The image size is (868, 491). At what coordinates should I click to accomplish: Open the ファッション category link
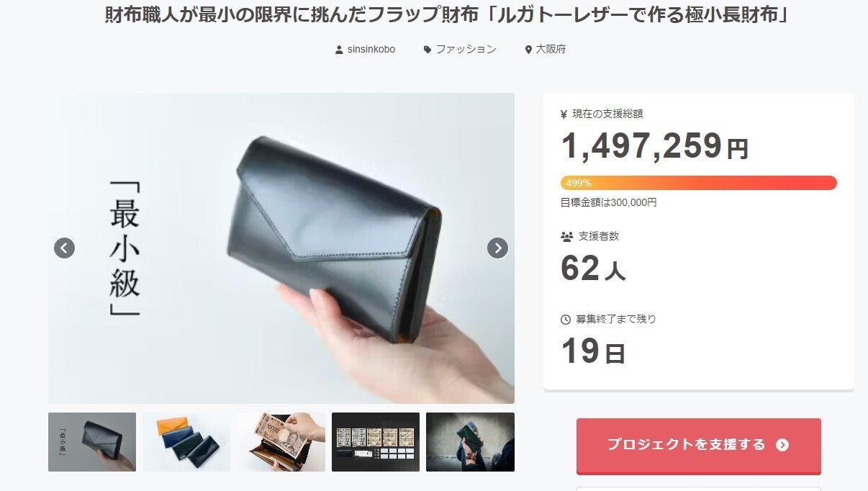[x=466, y=50]
